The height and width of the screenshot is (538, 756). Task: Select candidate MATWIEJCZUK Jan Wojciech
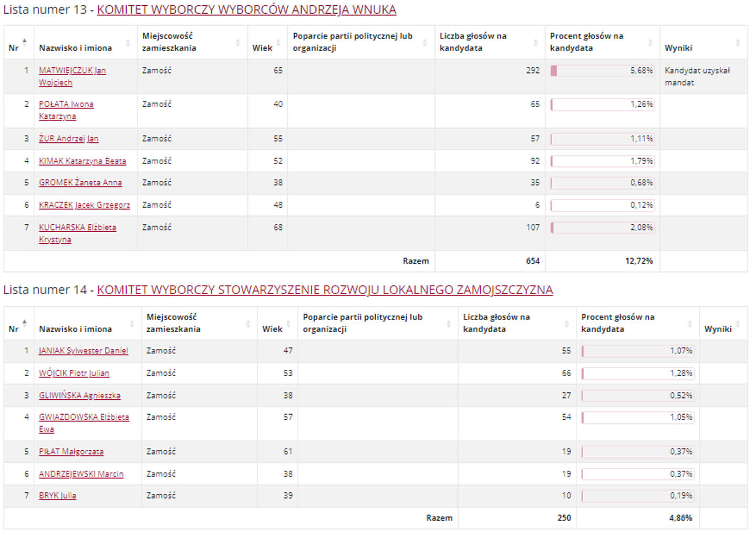pos(71,70)
